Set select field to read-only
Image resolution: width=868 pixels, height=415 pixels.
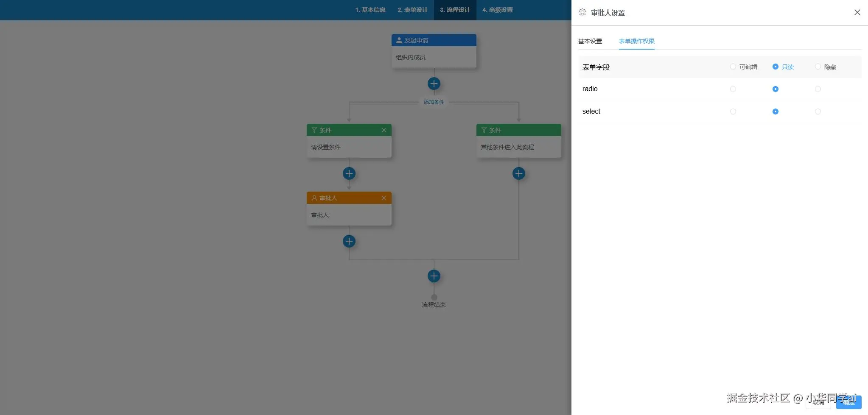tap(775, 111)
